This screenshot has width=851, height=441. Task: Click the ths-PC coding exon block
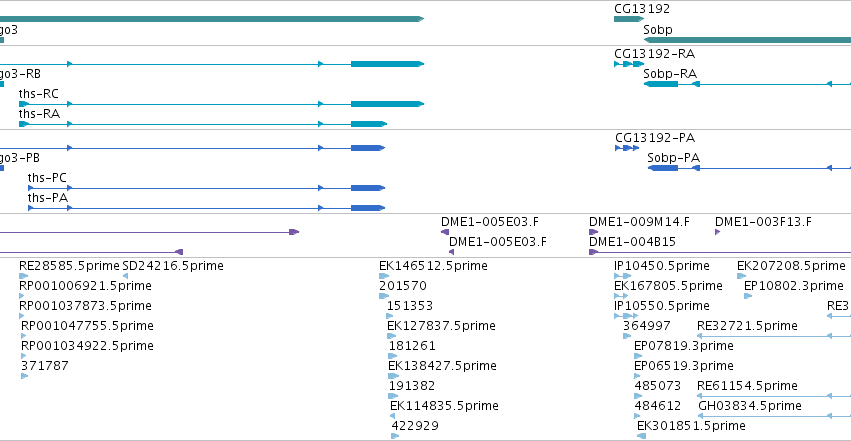(367, 188)
